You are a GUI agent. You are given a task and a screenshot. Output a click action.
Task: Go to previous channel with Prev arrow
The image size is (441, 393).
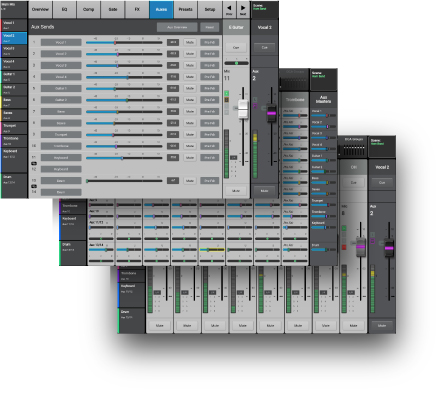coord(229,9)
